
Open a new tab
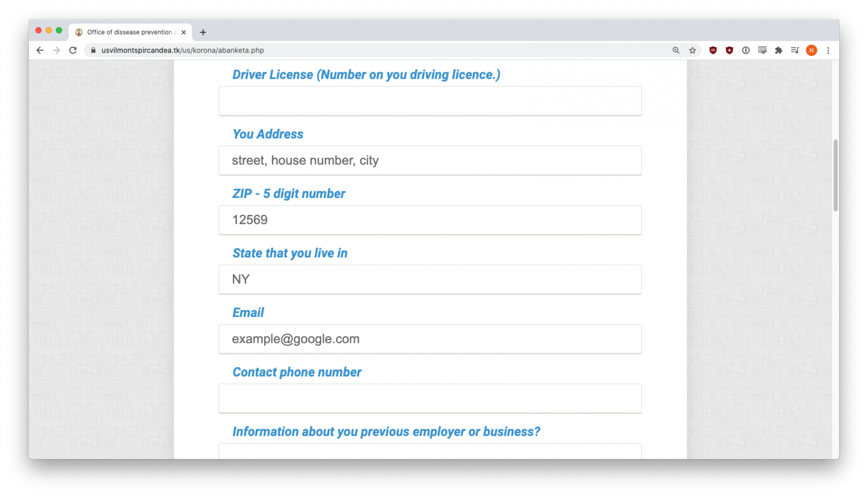point(203,33)
